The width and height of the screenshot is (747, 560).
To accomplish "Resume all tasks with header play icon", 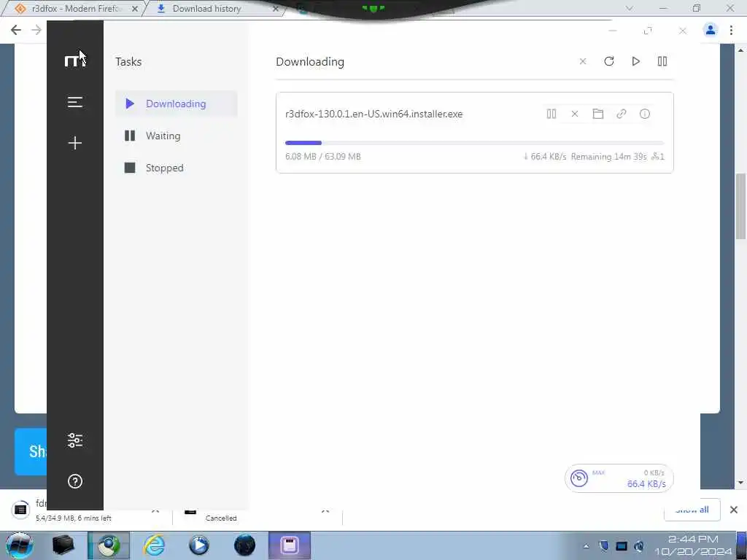I will (635, 61).
